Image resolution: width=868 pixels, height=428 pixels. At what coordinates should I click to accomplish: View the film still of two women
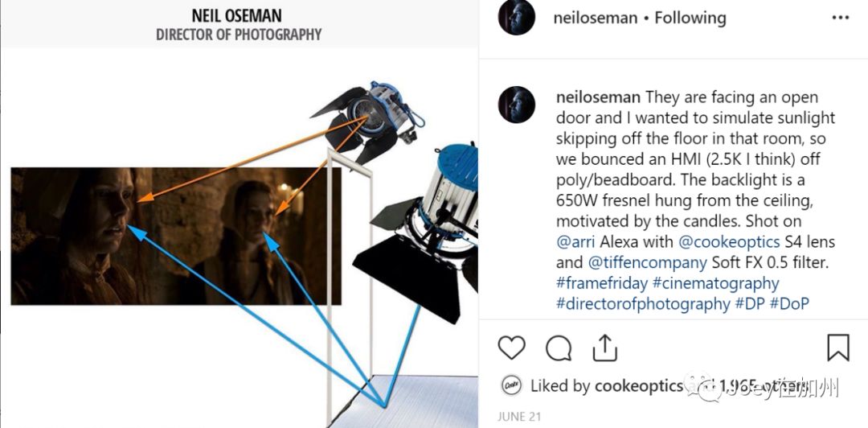(x=176, y=237)
